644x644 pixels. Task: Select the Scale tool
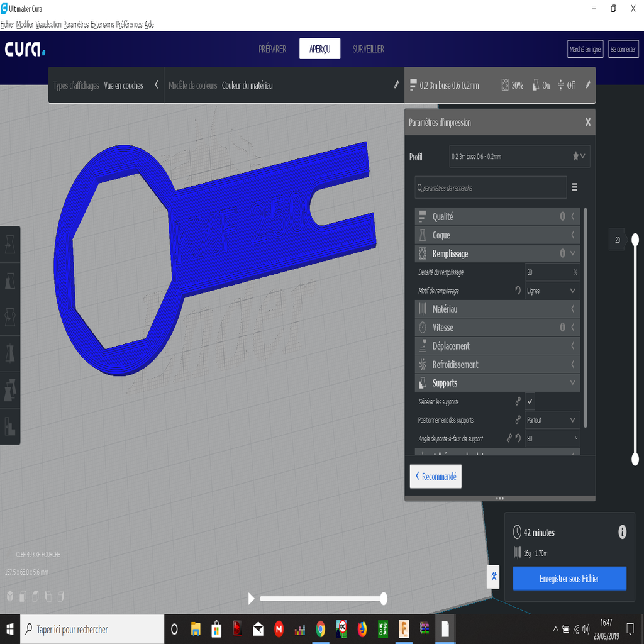tap(9, 281)
